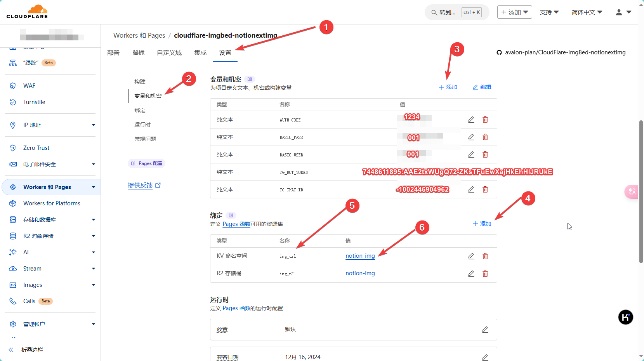Click the WAF sidebar icon
The width and height of the screenshot is (644, 361).
coord(13,86)
